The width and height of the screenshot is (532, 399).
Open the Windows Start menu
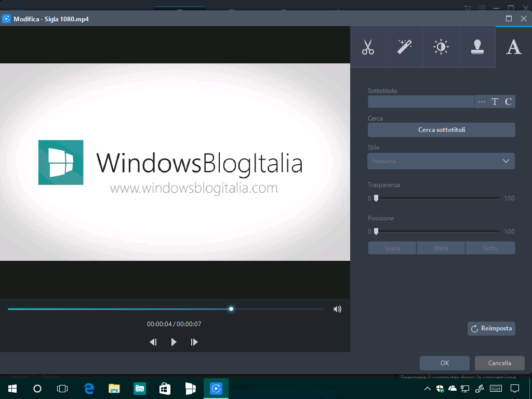[12, 389]
